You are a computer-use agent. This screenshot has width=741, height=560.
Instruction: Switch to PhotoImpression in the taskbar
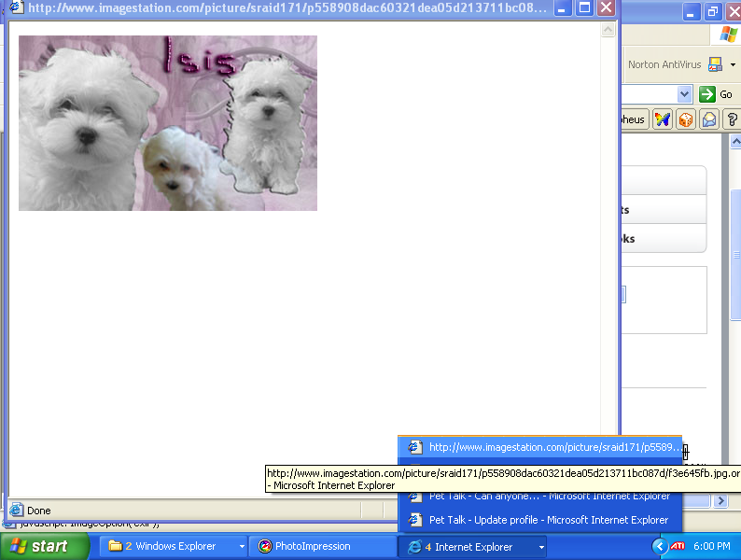click(322, 546)
